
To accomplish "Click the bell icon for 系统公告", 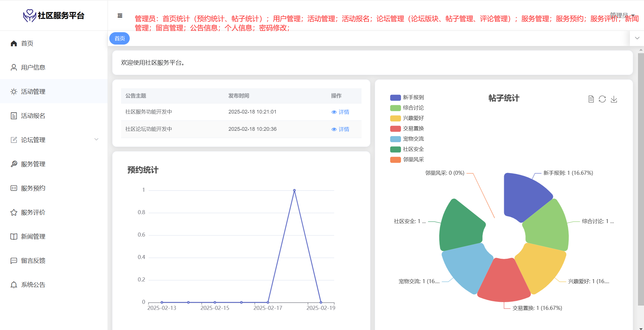I will point(14,285).
